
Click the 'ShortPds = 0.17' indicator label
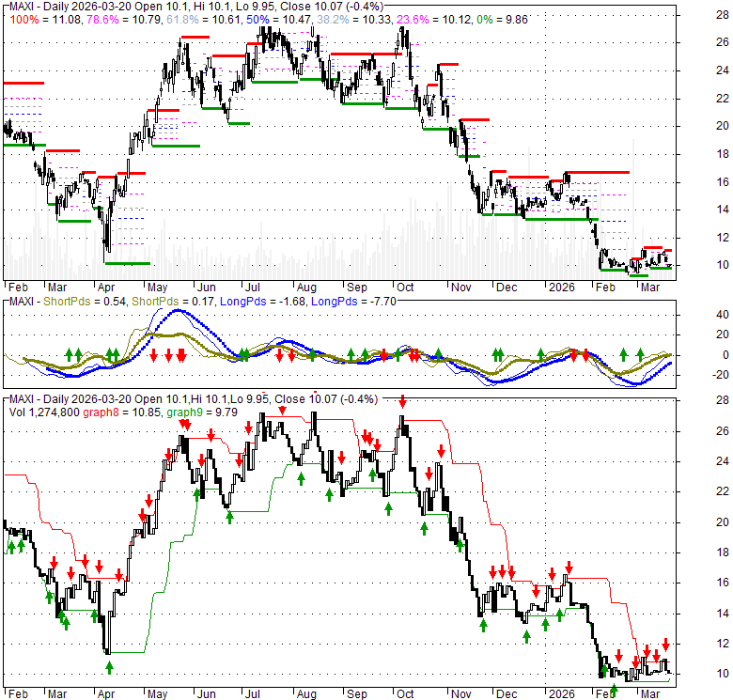(x=173, y=302)
